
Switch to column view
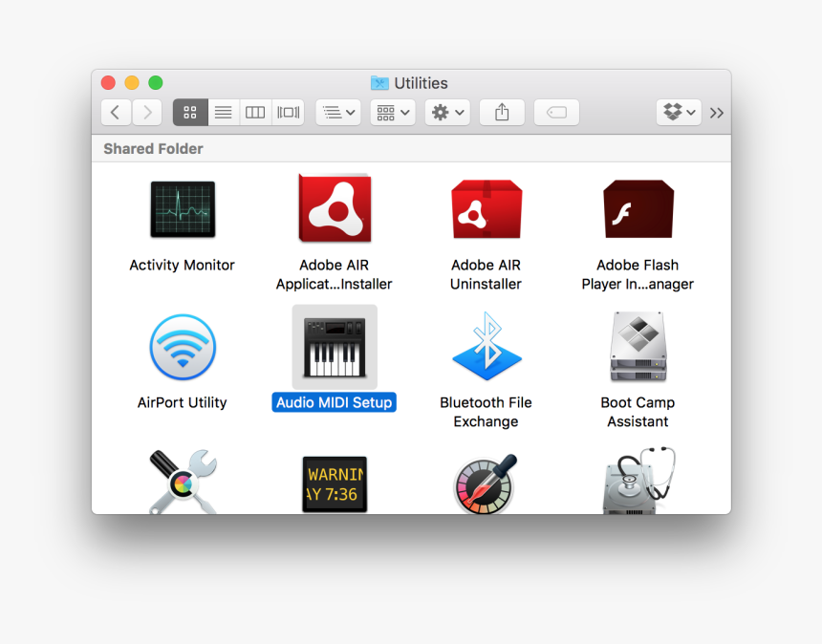256,112
